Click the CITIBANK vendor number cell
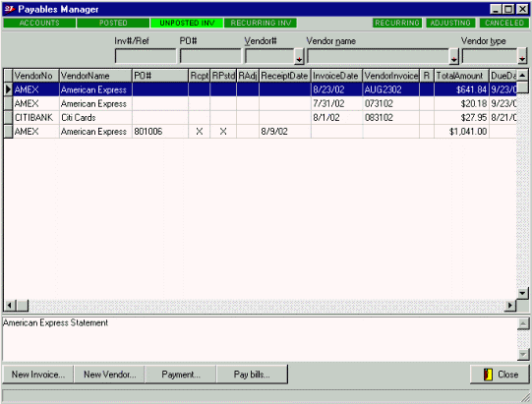Viewport: 532px width, 404px height. 36,117
